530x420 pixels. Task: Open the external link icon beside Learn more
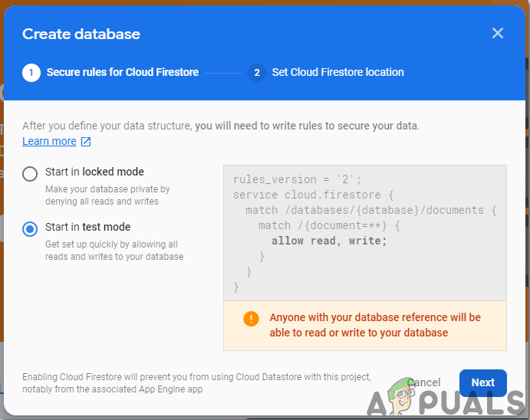pos(86,142)
